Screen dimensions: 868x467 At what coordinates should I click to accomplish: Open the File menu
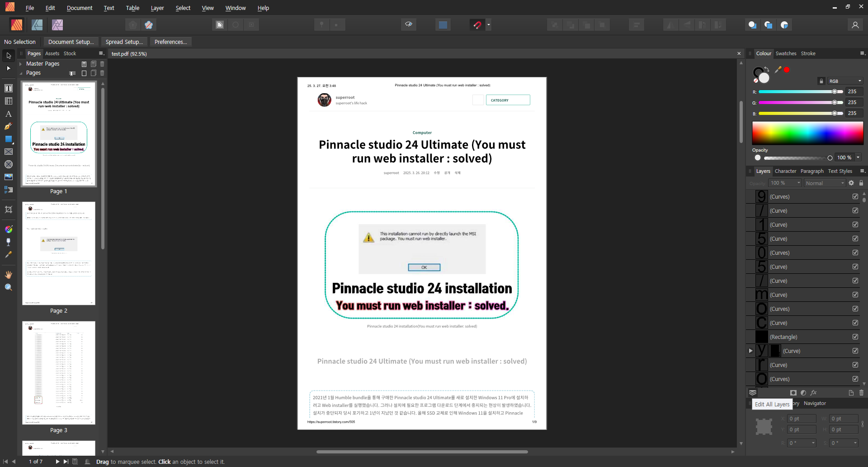tap(30, 8)
